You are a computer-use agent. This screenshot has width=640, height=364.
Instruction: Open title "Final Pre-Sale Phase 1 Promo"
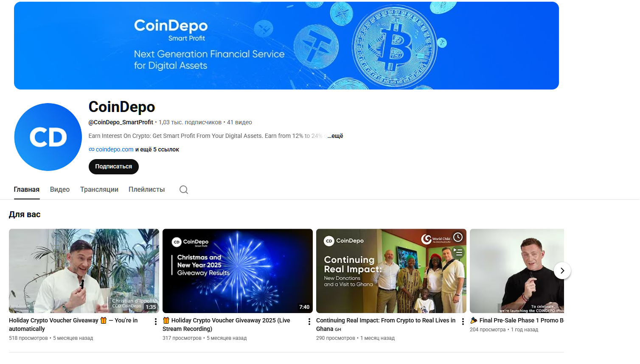tap(517, 320)
